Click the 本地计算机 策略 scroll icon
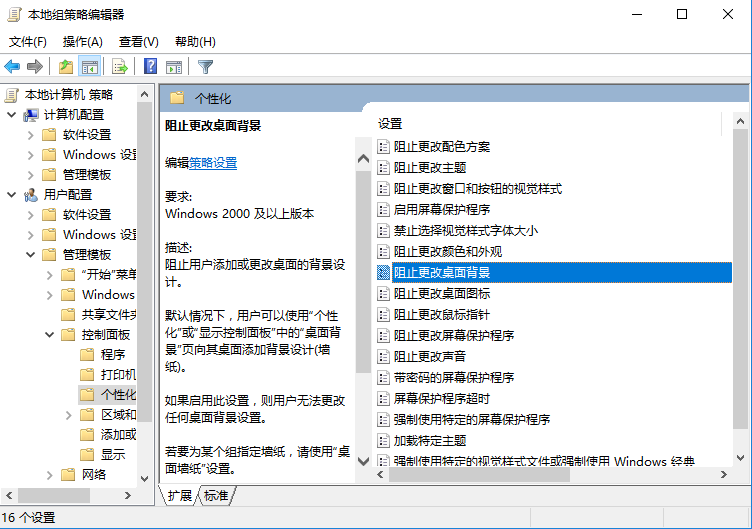The image size is (752, 529). (12, 94)
